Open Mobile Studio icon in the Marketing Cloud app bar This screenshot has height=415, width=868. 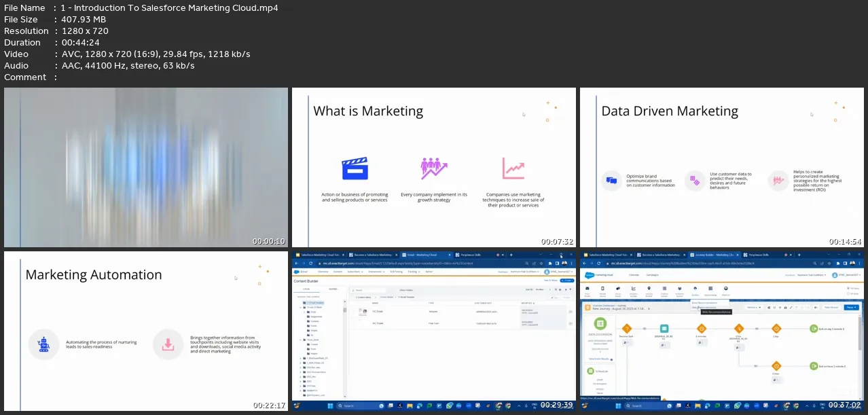[602, 288]
